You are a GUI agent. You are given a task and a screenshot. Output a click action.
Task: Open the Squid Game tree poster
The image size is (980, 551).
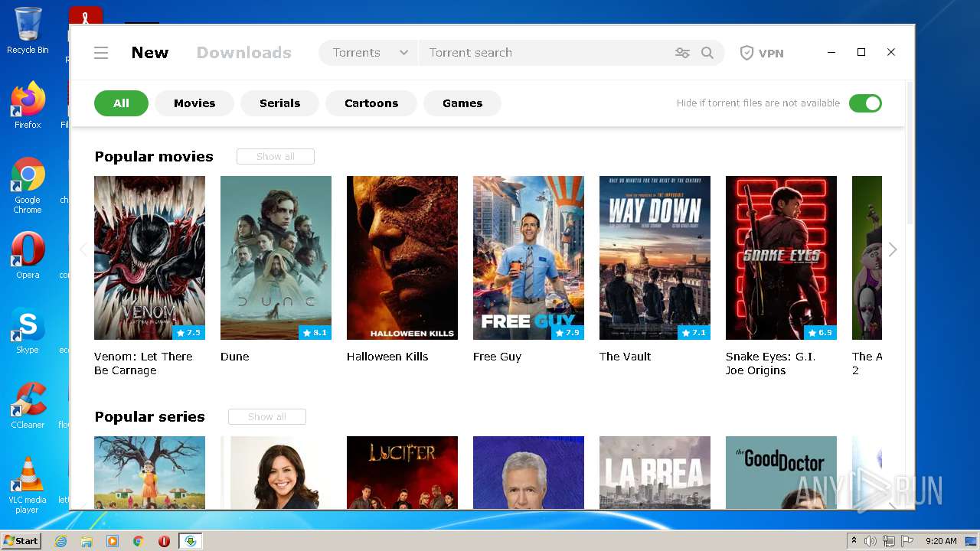pos(149,472)
